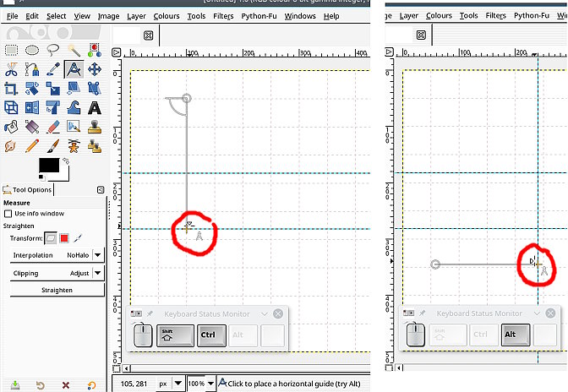Set Transform to path mode
Viewport: 568px width, 392px height.
[x=78, y=238]
